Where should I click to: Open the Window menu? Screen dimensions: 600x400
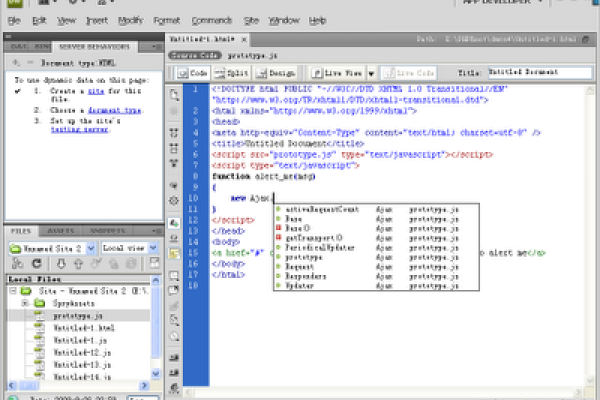(284, 20)
